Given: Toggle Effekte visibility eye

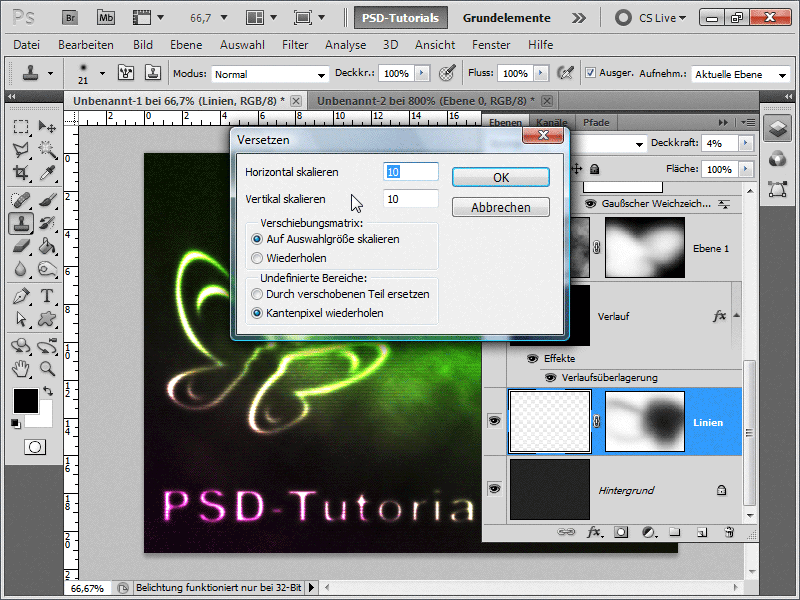Looking at the screenshot, I should (532, 359).
